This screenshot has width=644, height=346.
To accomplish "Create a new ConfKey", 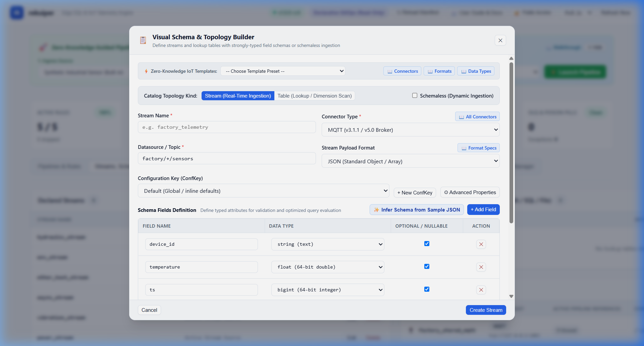I will [x=415, y=192].
